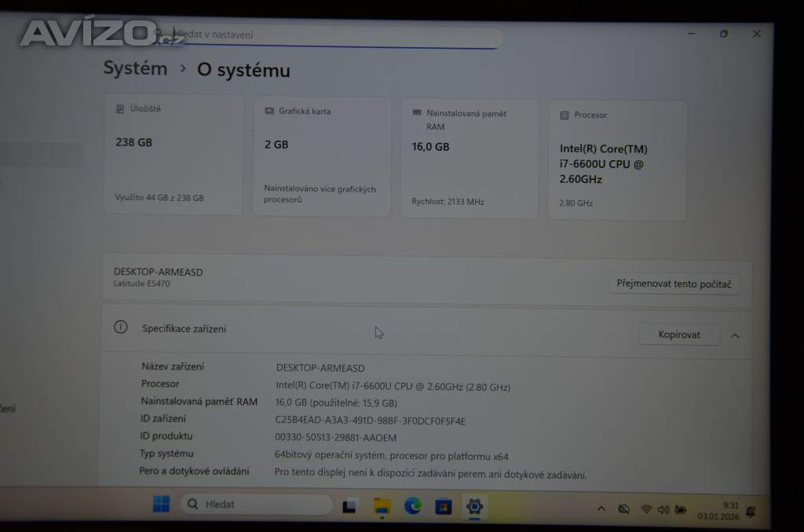Go back to Systém in breadcrumb
The image size is (804, 532).
pyautogui.click(x=135, y=68)
